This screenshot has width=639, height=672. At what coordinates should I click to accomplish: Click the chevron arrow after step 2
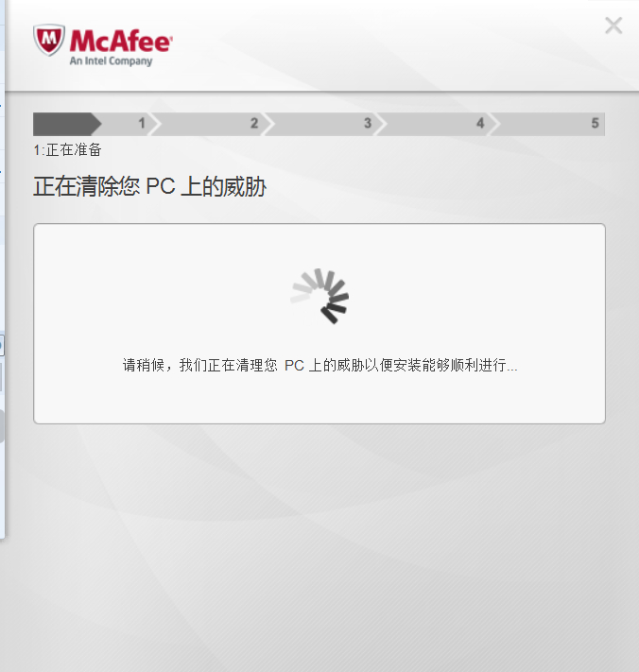coord(268,124)
